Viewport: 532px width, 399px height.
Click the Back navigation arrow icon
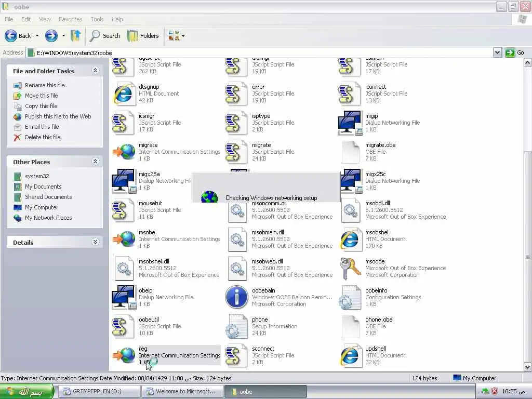tap(11, 36)
